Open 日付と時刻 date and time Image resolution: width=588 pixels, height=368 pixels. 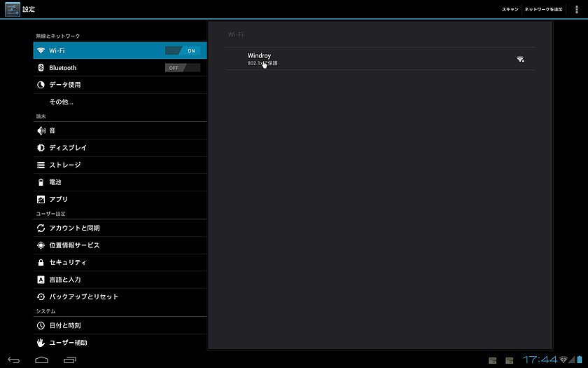(x=120, y=325)
